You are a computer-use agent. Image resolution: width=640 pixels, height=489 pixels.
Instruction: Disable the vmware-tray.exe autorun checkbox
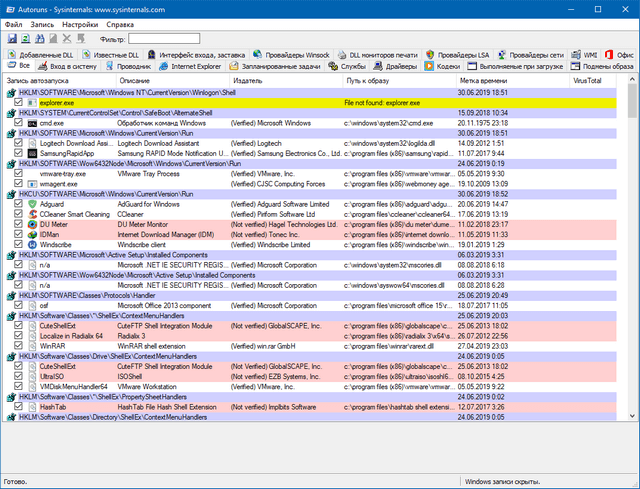click(x=19, y=173)
